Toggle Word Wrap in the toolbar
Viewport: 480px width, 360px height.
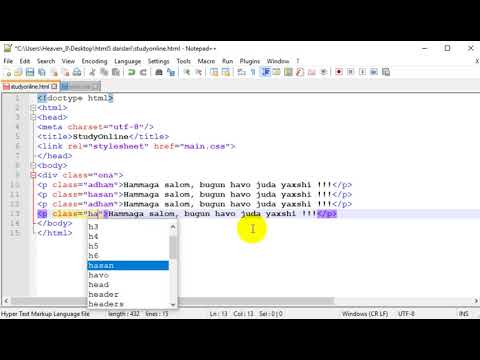[242, 72]
